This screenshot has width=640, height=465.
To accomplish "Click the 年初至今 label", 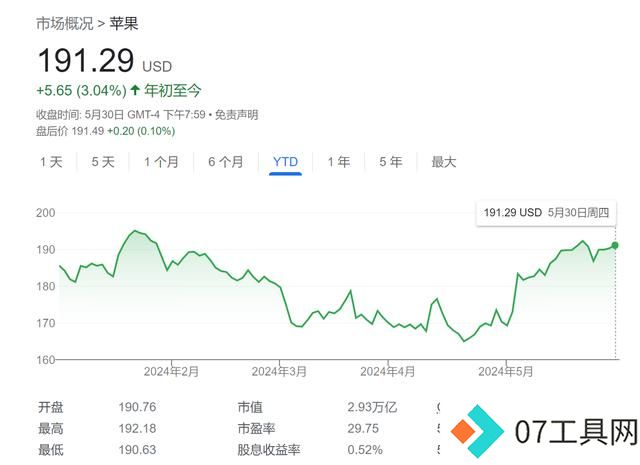I will tap(173, 91).
